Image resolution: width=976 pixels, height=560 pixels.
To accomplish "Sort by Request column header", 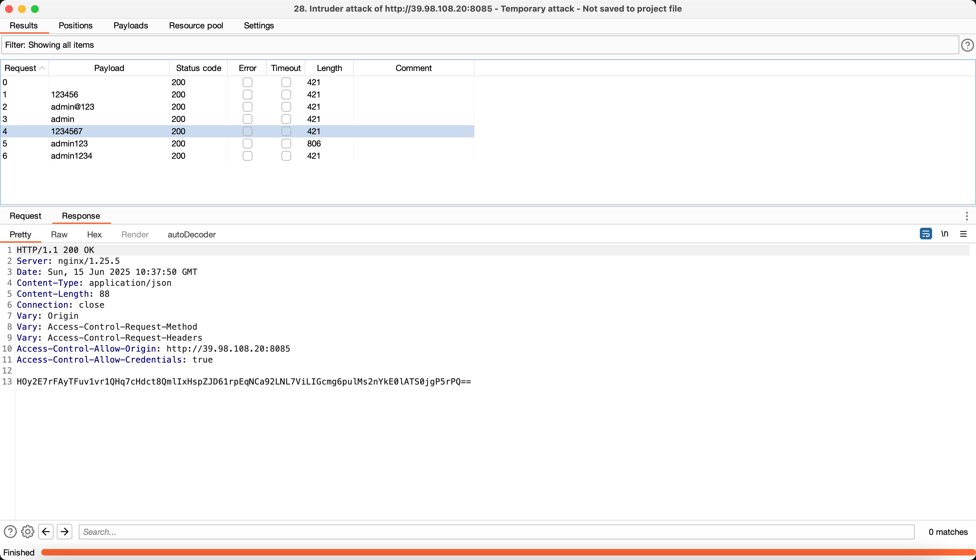I will [x=25, y=68].
